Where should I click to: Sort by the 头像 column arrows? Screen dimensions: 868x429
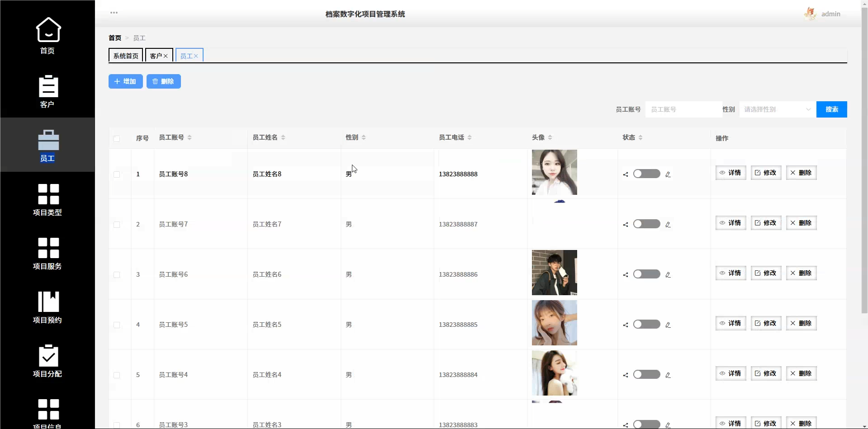point(550,137)
